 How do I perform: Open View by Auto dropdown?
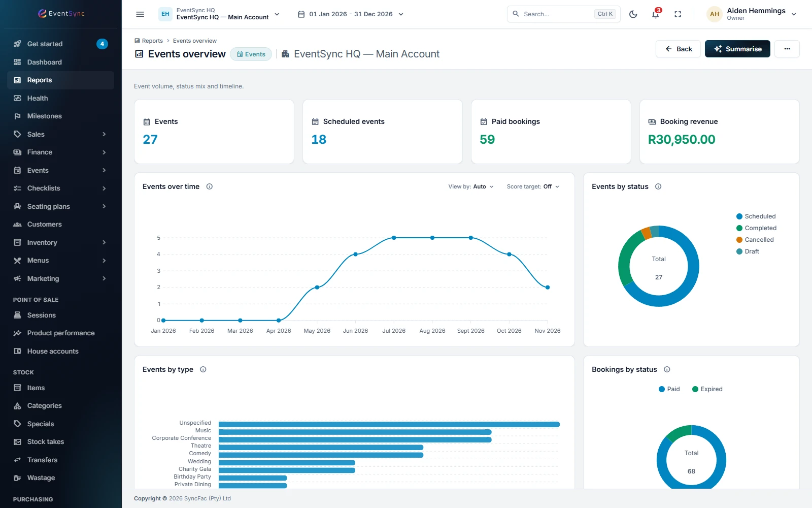[x=471, y=186]
